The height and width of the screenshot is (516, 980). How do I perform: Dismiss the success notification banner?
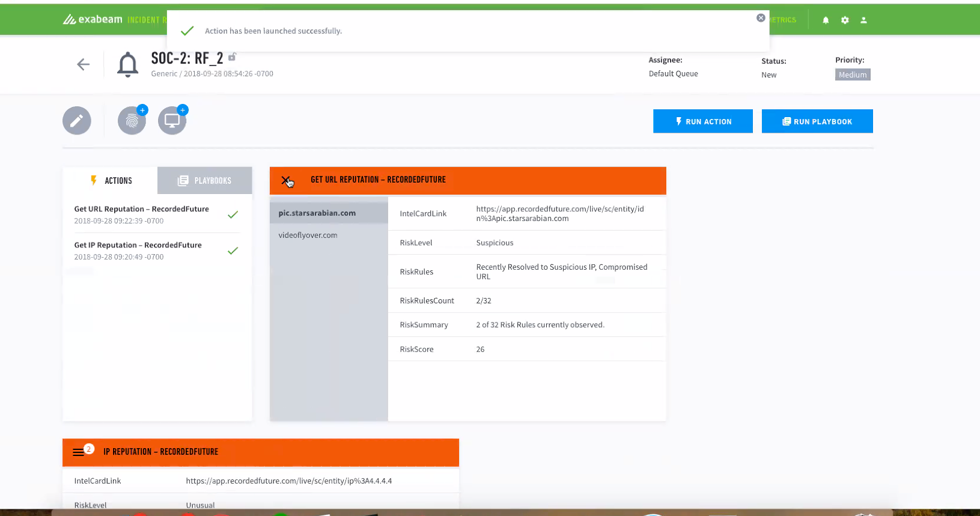(x=761, y=18)
